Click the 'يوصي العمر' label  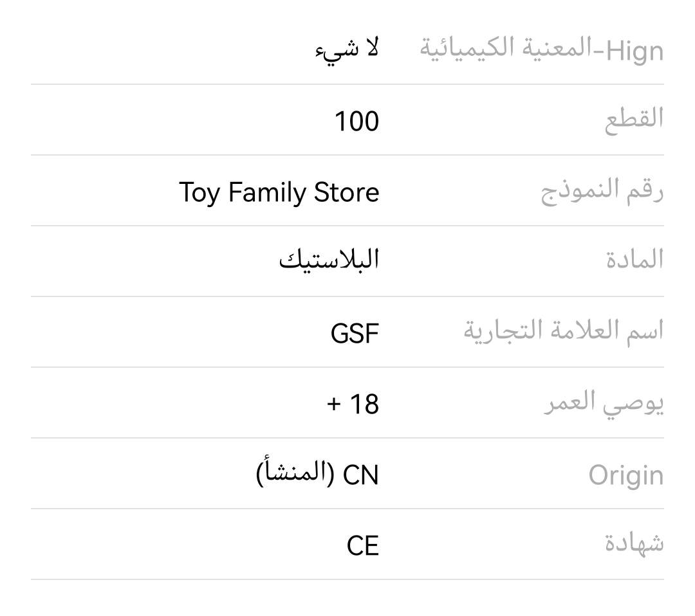click(x=604, y=403)
